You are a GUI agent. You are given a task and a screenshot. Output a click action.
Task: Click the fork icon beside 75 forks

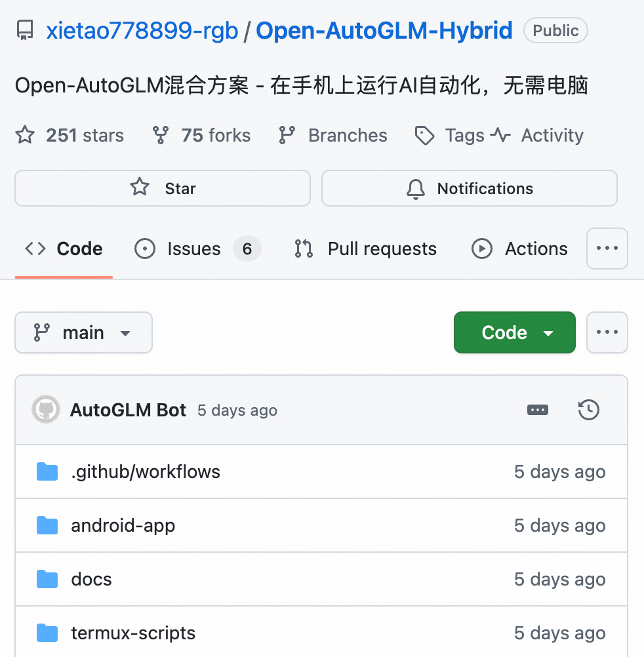(159, 135)
